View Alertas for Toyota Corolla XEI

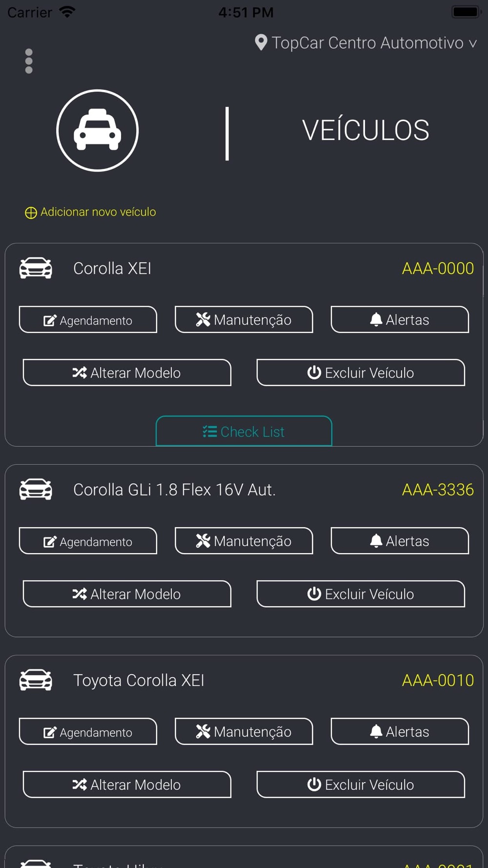(x=400, y=731)
